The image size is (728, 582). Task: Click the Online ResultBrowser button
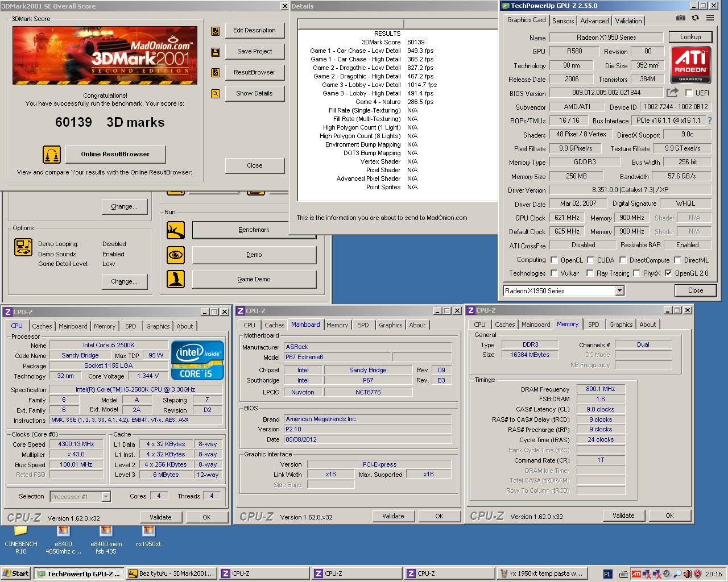point(115,154)
